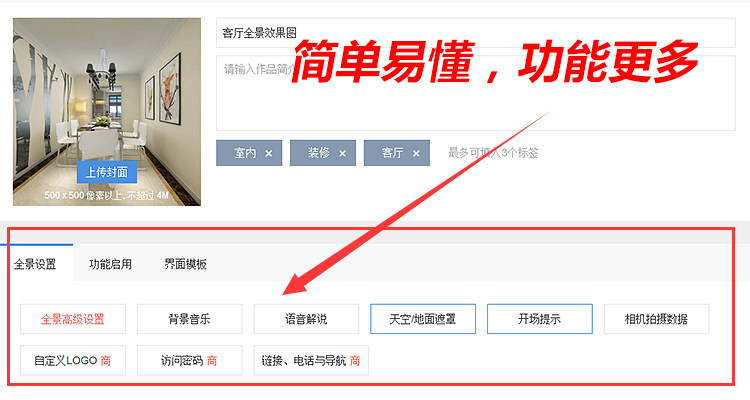The width and height of the screenshot is (750, 400).
Task: Open 相机拍摄数据 settings
Action: click(656, 319)
